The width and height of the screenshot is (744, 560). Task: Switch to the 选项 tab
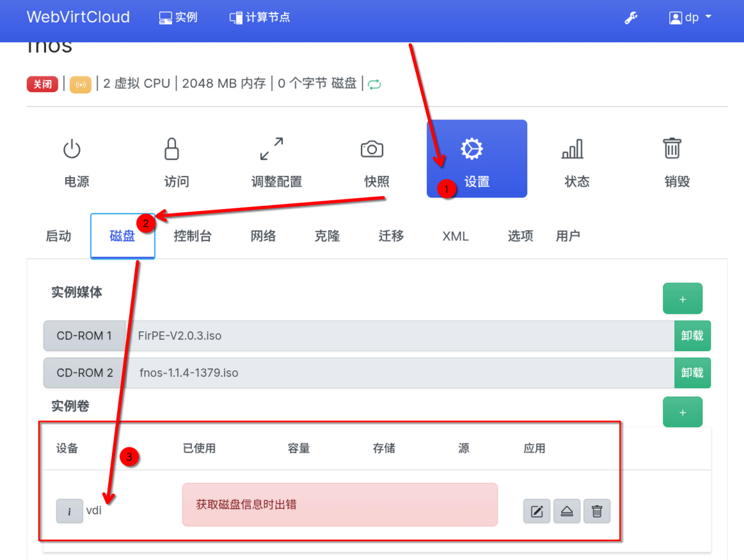pos(521,236)
